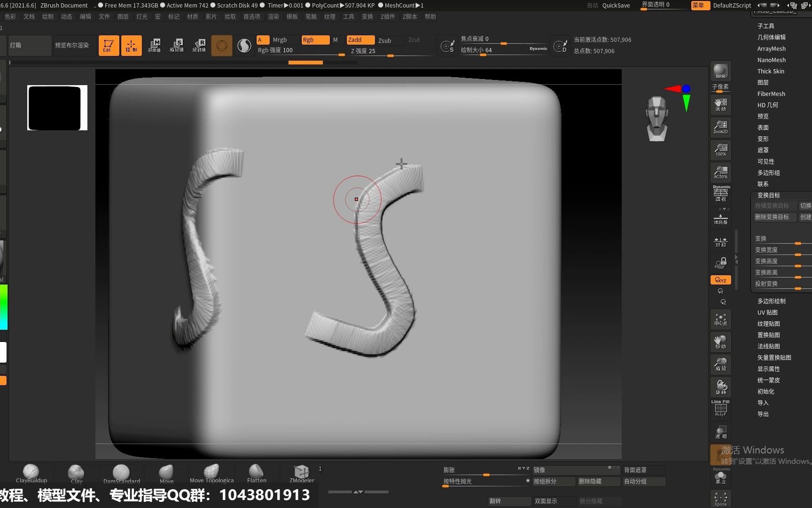
Task: Open the 纹理 menu
Action: tap(329, 16)
